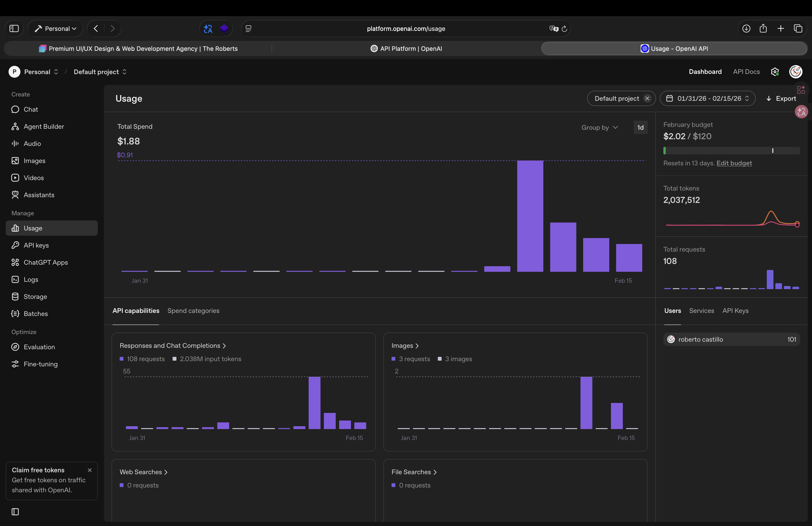
Task: Open the Logs section
Action: pos(31,279)
